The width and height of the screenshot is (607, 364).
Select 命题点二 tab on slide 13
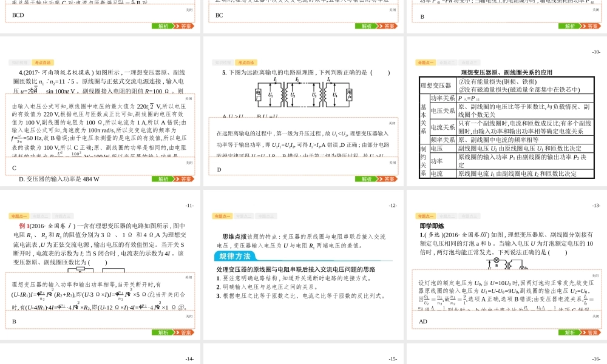[x=447, y=216]
